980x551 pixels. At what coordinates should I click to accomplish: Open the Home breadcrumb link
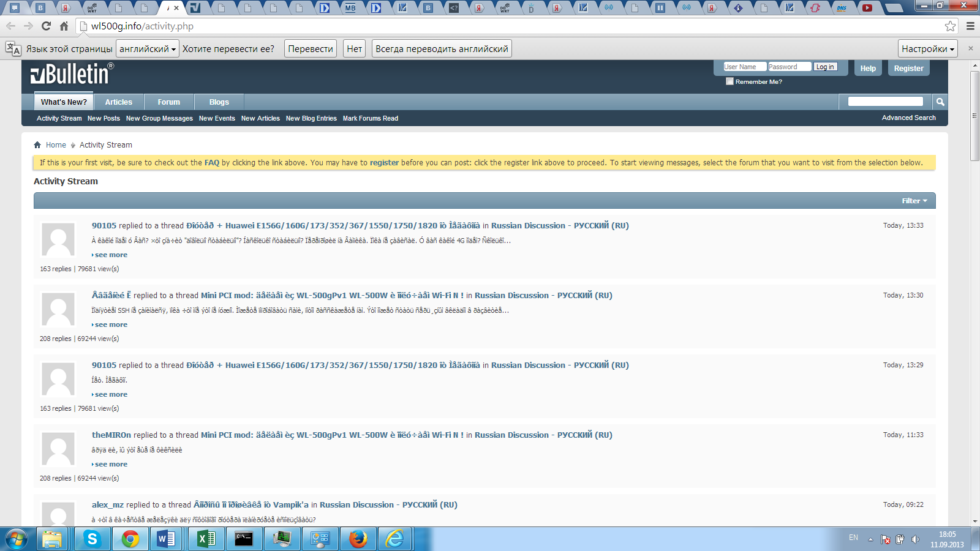(x=56, y=145)
